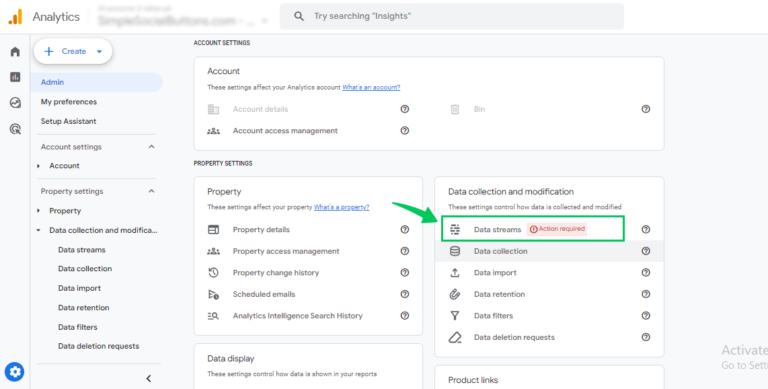Expand the Property tree item
This screenshot has height=389, width=768.
coord(38,211)
